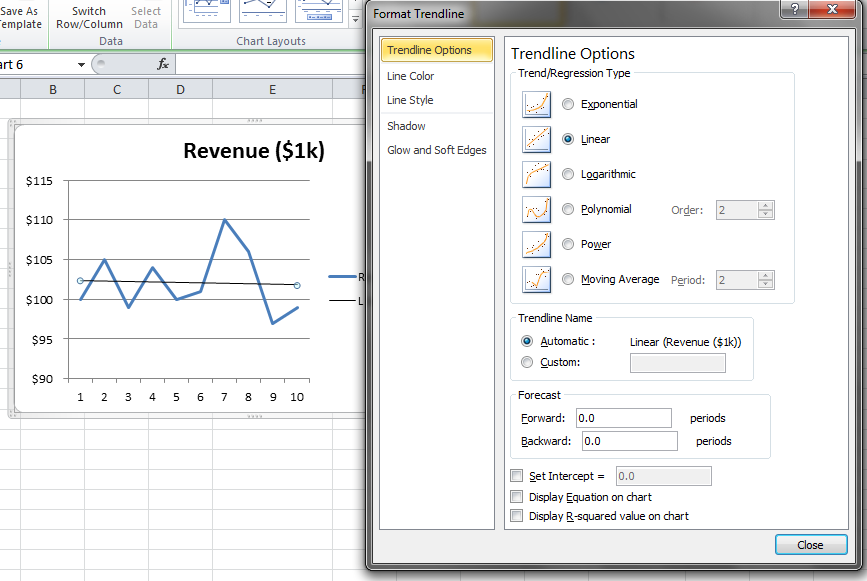Click the Custom trendline name field
The height and width of the screenshot is (581, 867).
click(678, 363)
